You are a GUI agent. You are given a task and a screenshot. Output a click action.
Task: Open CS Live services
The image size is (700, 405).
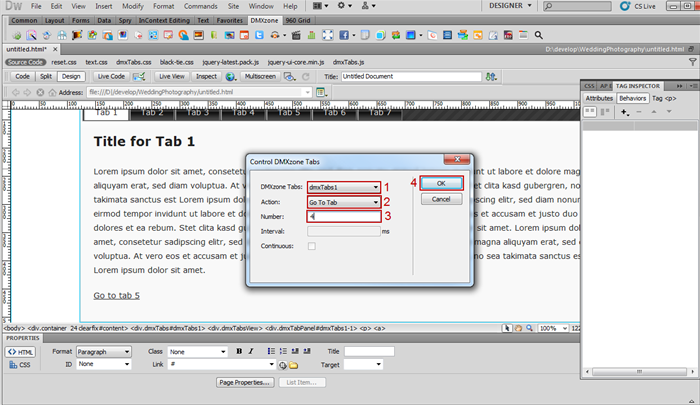638,6
